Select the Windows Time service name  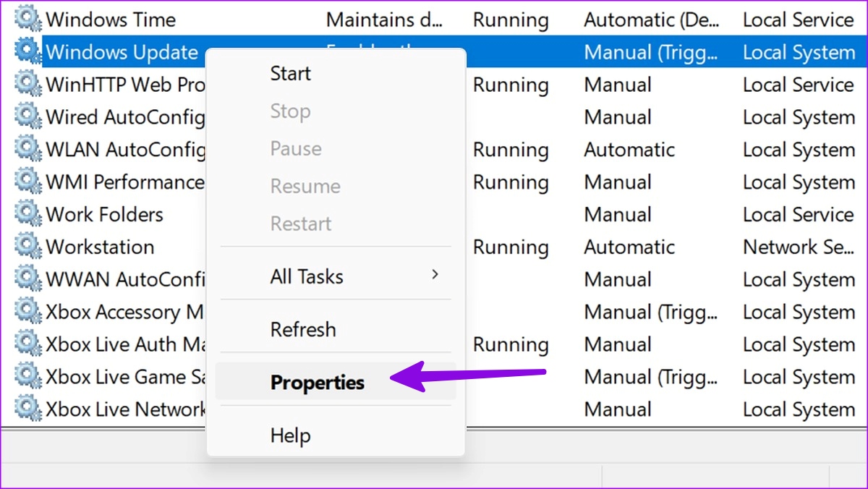coord(111,20)
